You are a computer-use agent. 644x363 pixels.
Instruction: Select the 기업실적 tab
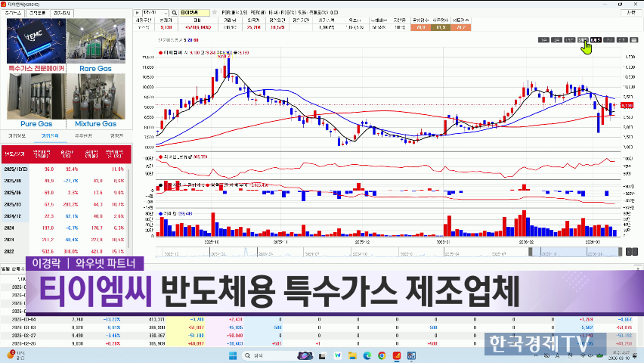click(x=50, y=135)
